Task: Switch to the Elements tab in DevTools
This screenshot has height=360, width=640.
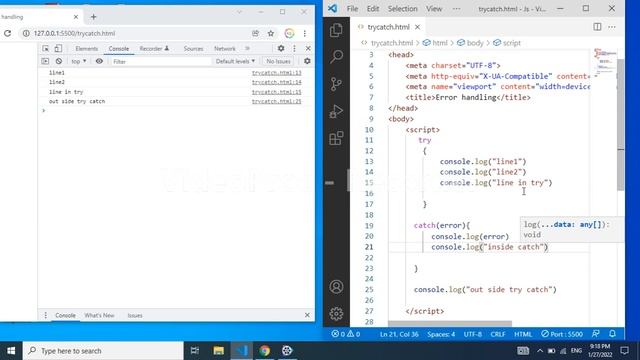Action: (87, 49)
